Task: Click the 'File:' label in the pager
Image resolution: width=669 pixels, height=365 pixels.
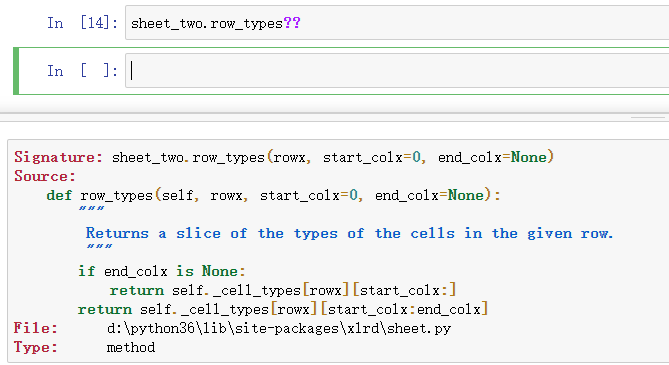Action: [x=36, y=328]
